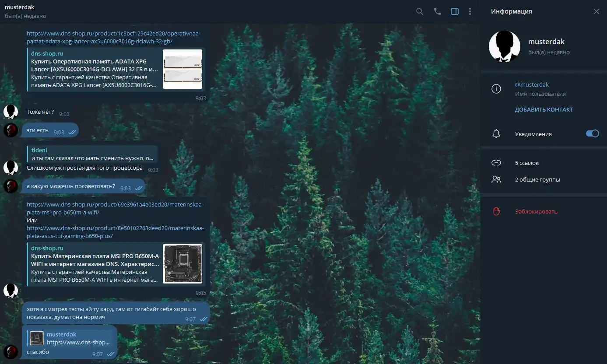Open musterdak profile photo in info panel
The image size is (607, 364).
504,46
